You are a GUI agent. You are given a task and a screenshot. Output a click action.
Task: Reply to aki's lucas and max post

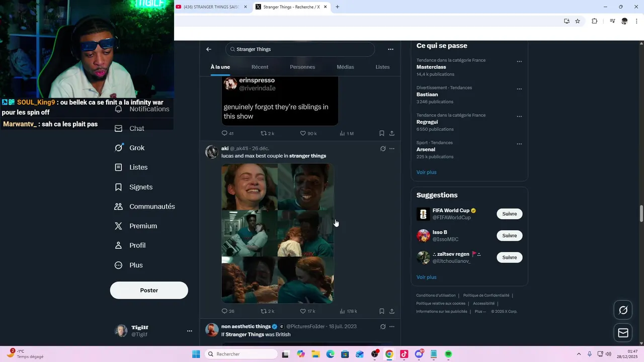pyautogui.click(x=227, y=311)
